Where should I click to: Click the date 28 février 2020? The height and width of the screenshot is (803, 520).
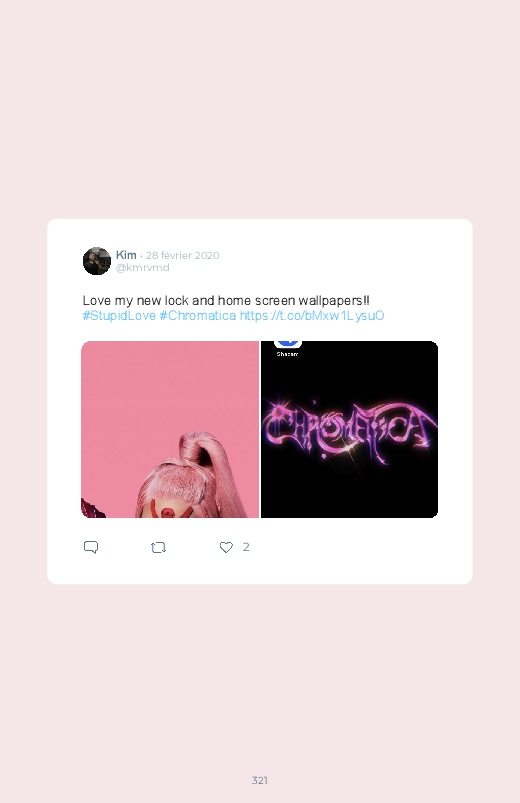coord(182,255)
